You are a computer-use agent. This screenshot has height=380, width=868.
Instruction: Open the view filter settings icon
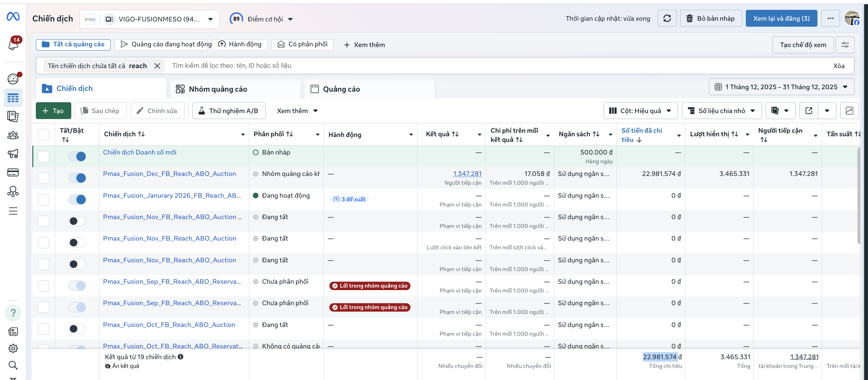tap(845, 45)
